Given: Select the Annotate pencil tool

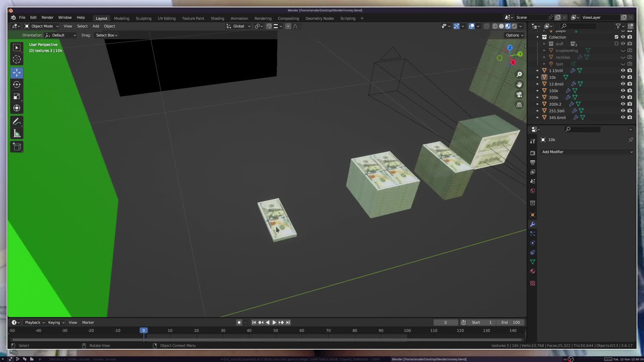Looking at the screenshot, I should click(17, 122).
